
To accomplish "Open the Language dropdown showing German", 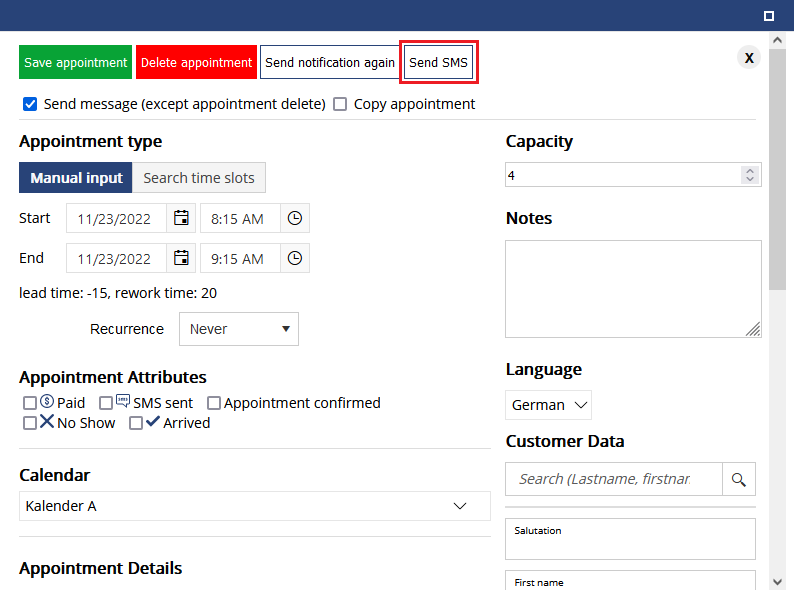I will point(548,405).
